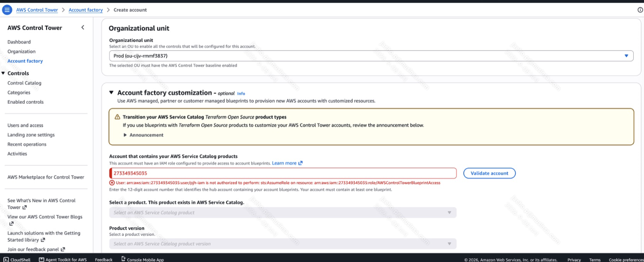Collapse the AWS Control Tower side panel
The image size is (644, 262).
[x=83, y=27]
